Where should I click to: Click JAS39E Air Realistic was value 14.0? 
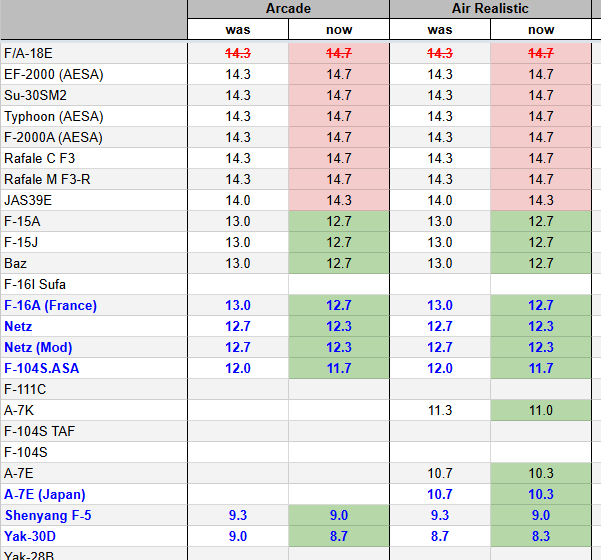click(440, 200)
